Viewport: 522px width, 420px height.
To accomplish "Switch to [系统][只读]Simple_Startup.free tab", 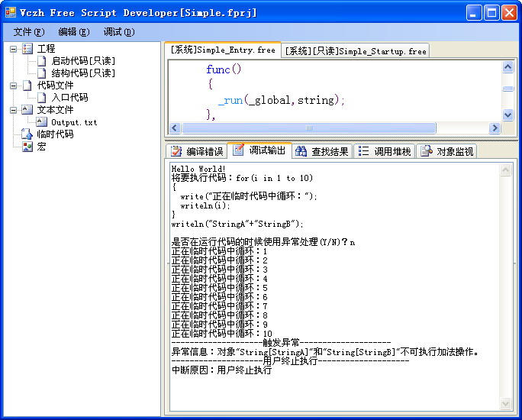I will [355, 51].
